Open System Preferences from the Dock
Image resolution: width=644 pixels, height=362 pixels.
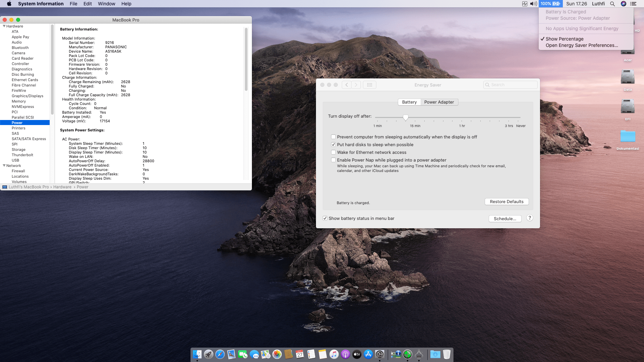380,354
